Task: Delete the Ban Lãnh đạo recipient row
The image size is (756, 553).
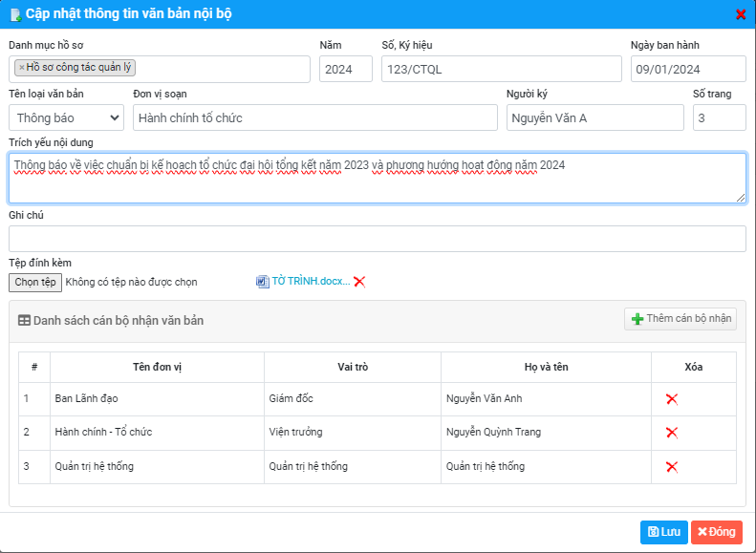Action: [672, 398]
